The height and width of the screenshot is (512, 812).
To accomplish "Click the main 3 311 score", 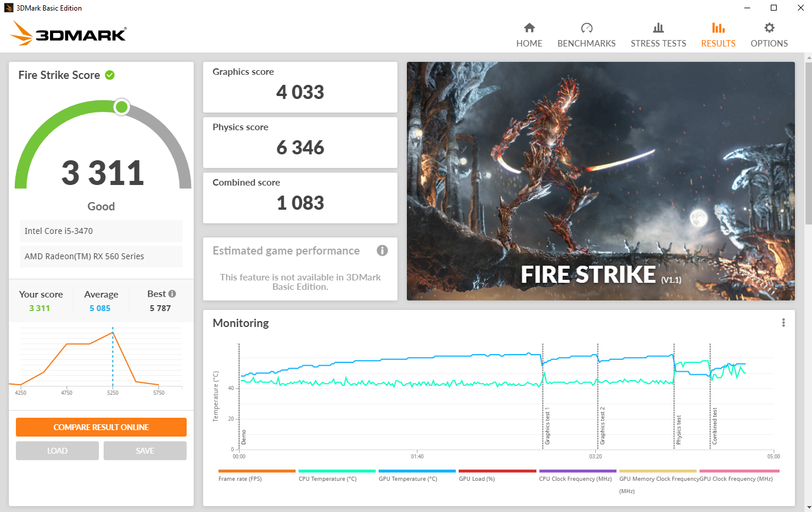I will pos(103,173).
